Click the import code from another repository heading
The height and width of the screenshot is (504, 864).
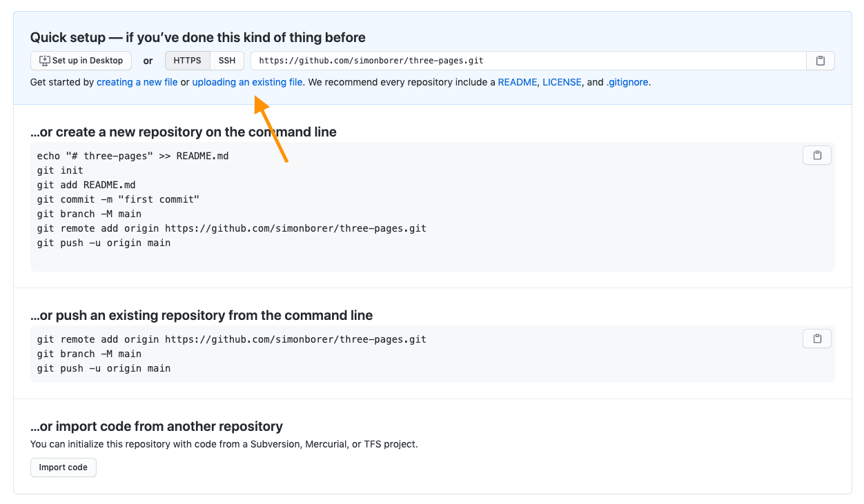pyautogui.click(x=157, y=426)
